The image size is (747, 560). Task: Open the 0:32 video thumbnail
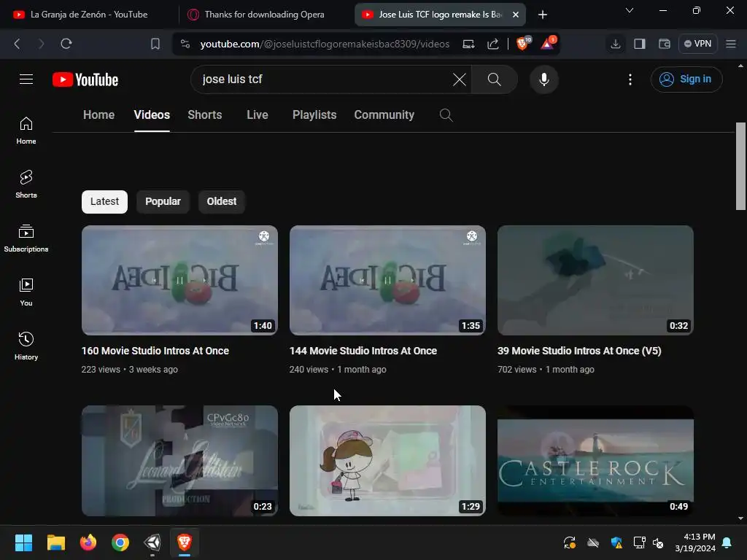(x=595, y=281)
